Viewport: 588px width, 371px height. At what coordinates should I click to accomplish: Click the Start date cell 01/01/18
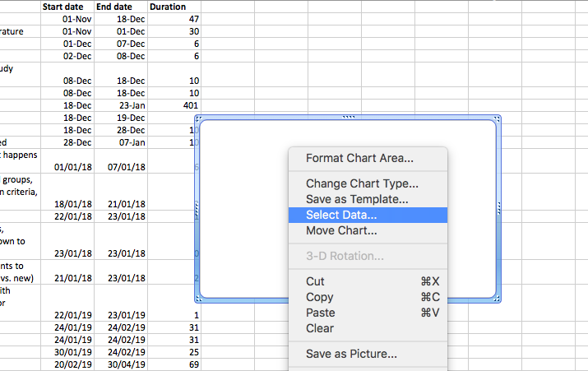[x=68, y=167]
